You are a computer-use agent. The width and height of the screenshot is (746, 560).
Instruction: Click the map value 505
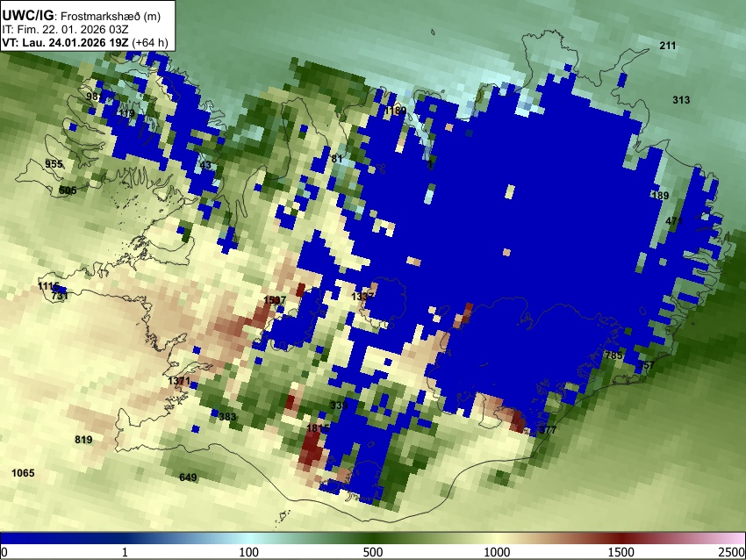point(68,190)
